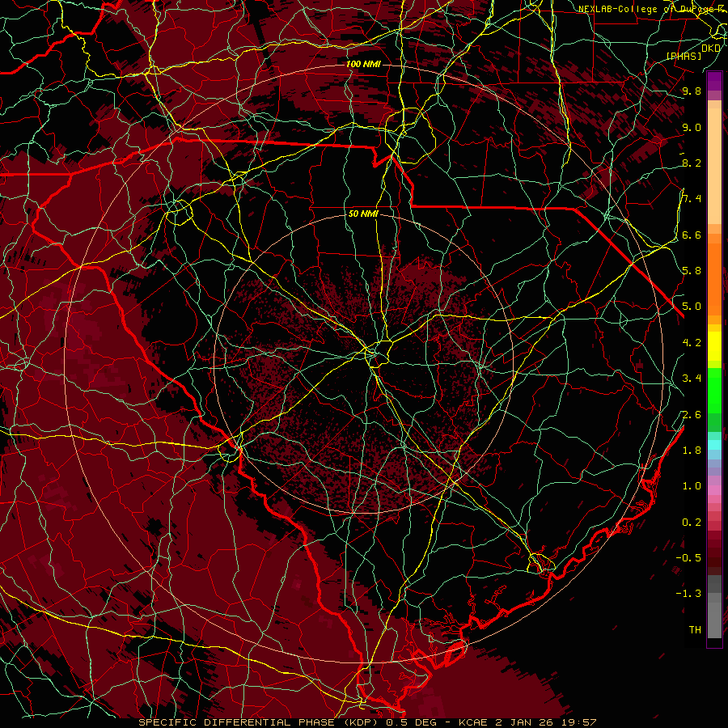728x728 pixels.
Task: Click the '7.4' color scale value
Action: tap(692, 199)
